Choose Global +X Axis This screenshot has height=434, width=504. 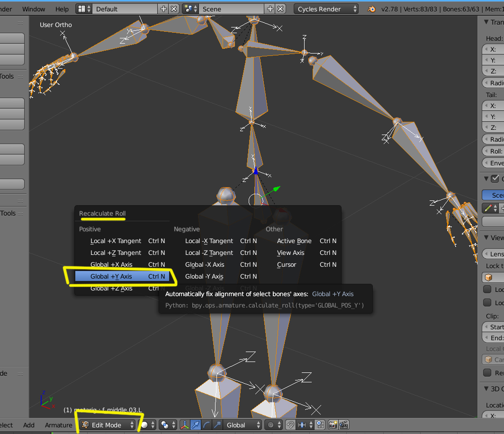tap(122, 264)
